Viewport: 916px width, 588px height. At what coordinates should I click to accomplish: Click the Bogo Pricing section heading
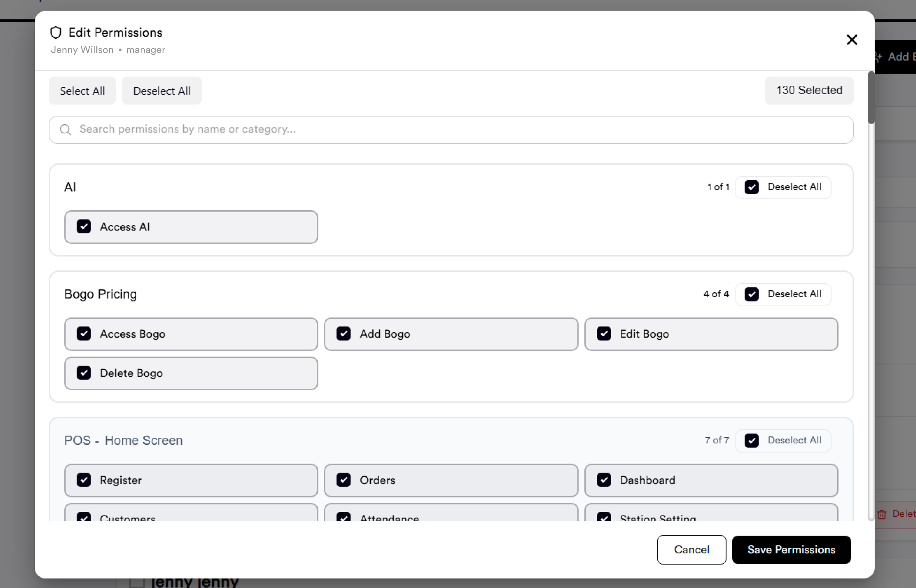click(100, 294)
